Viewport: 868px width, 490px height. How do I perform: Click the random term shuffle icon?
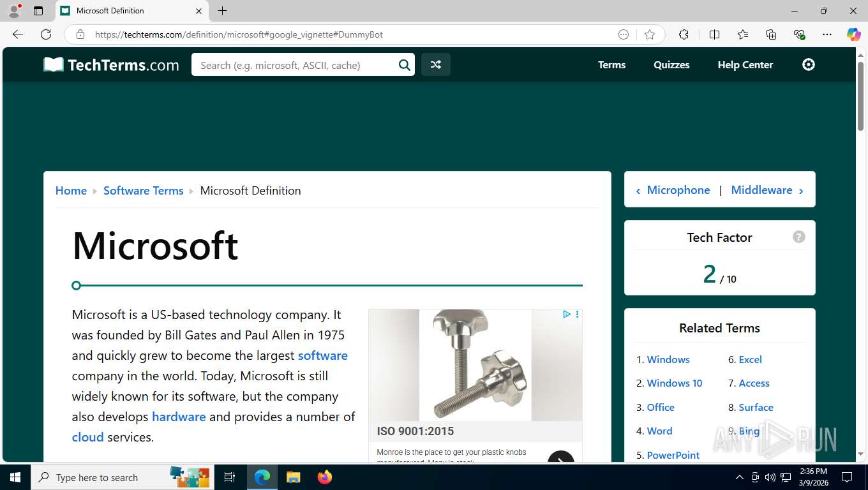click(435, 64)
